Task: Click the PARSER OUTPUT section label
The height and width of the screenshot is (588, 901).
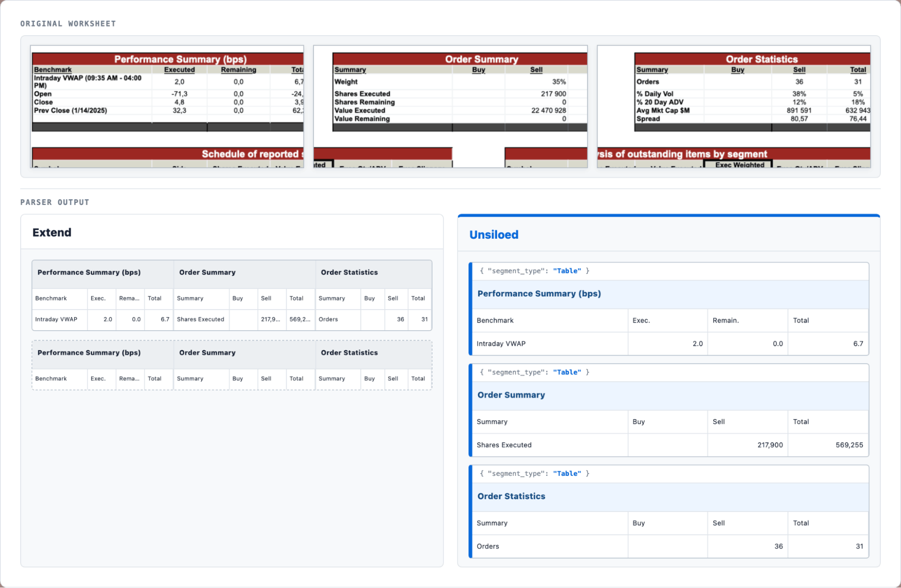Action: pyautogui.click(x=55, y=202)
